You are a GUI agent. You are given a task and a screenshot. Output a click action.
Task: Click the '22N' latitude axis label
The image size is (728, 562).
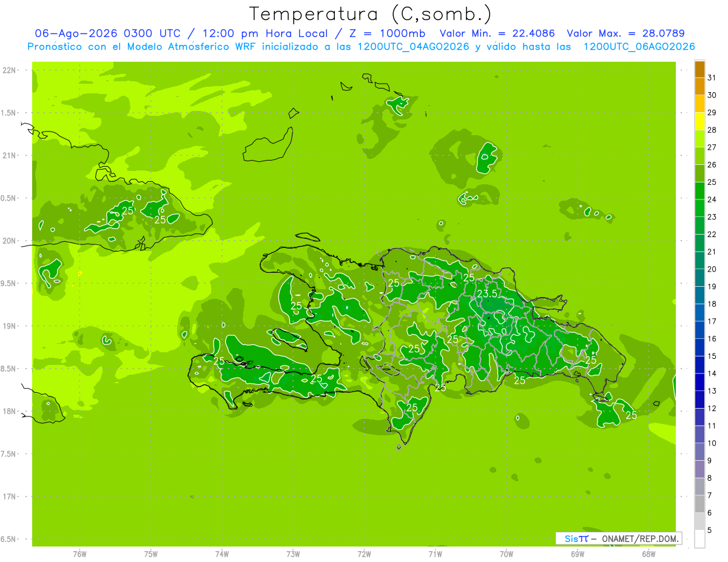tap(9, 70)
